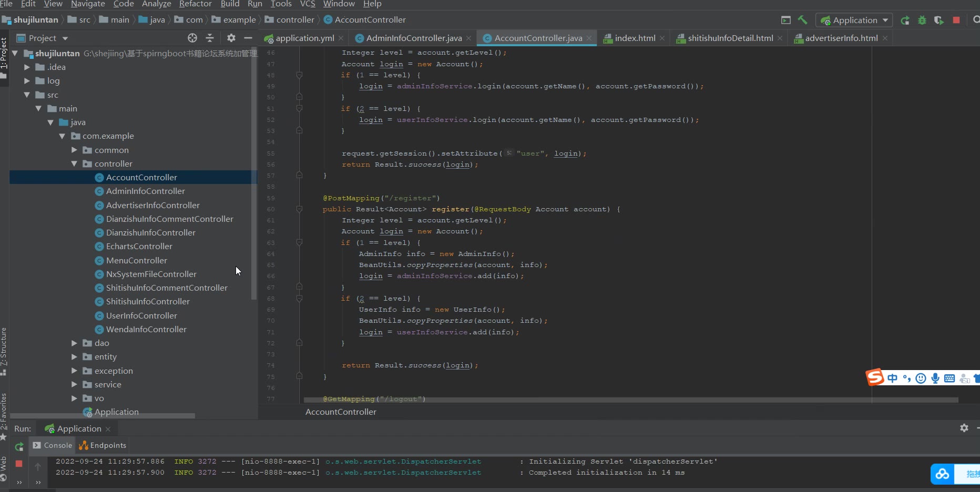Screen dimensions: 980x492
Task: Open the Endpoints tab in Run panel
Action: pyautogui.click(x=103, y=445)
